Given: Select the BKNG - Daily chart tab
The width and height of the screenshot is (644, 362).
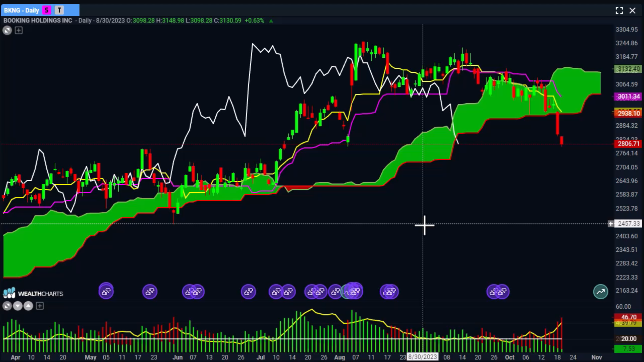Looking at the screenshot, I should pyautogui.click(x=40, y=10).
